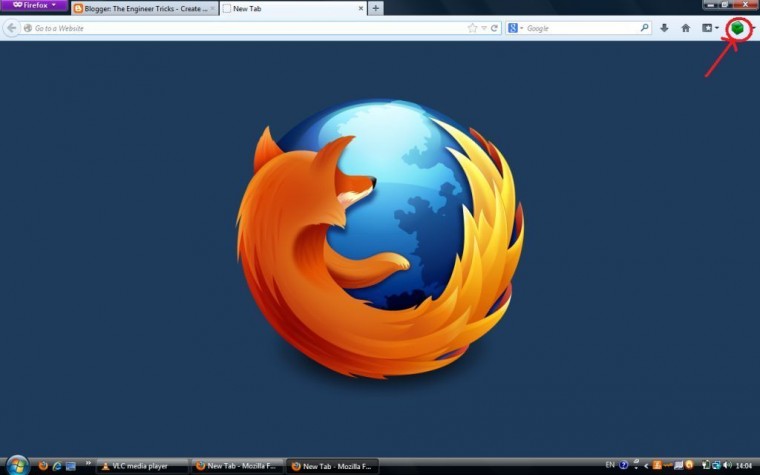Open the power battery tray icon
The width and height of the screenshot is (760, 475).
coord(706,465)
